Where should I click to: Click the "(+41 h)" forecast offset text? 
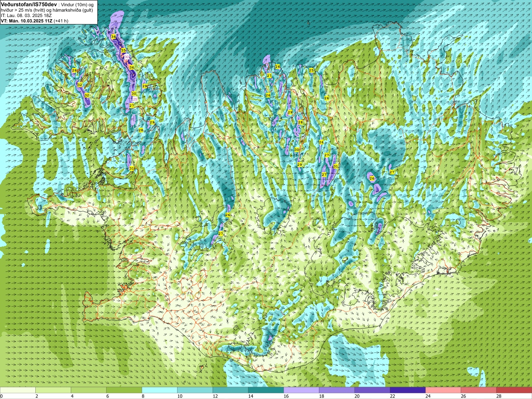click(61, 21)
